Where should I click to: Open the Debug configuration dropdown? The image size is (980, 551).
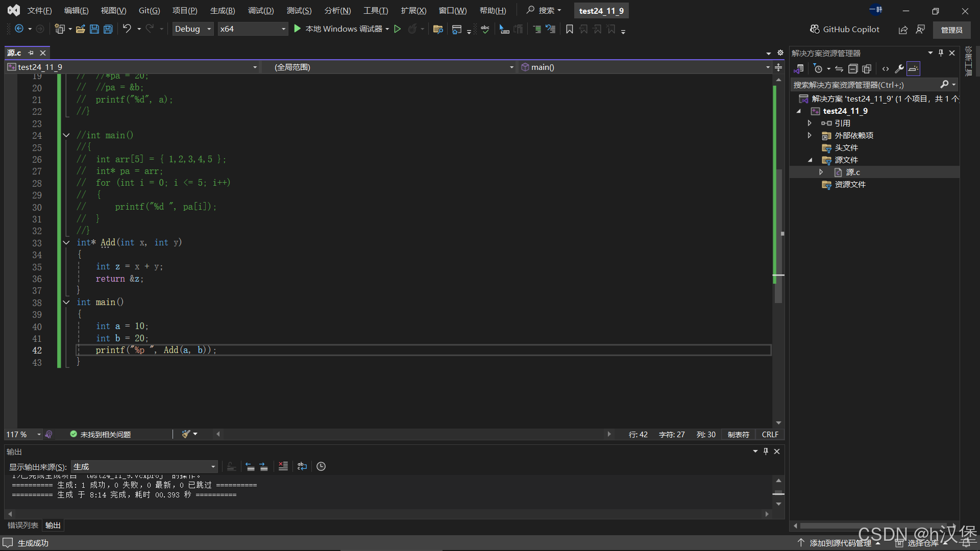pyautogui.click(x=193, y=29)
